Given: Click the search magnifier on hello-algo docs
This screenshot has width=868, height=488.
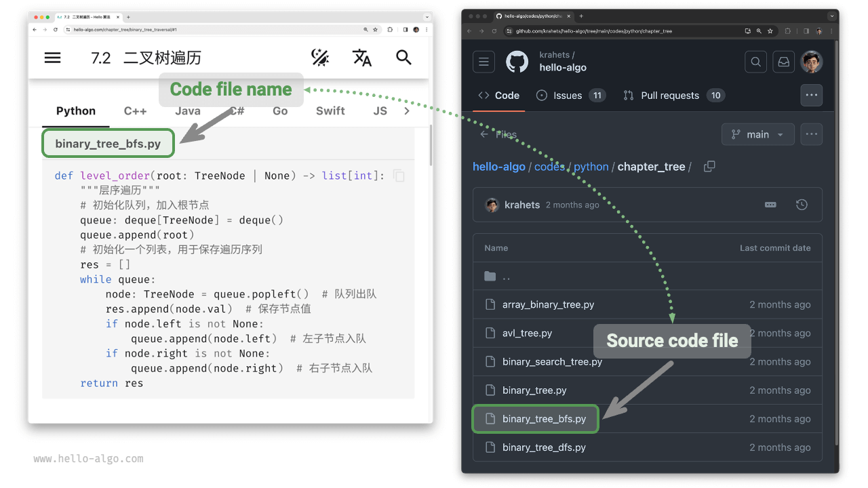Looking at the screenshot, I should [403, 58].
